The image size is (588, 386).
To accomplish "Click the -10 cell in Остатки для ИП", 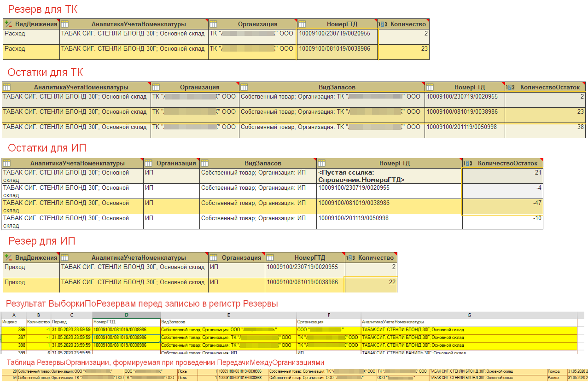I will pyautogui.click(x=502, y=222).
